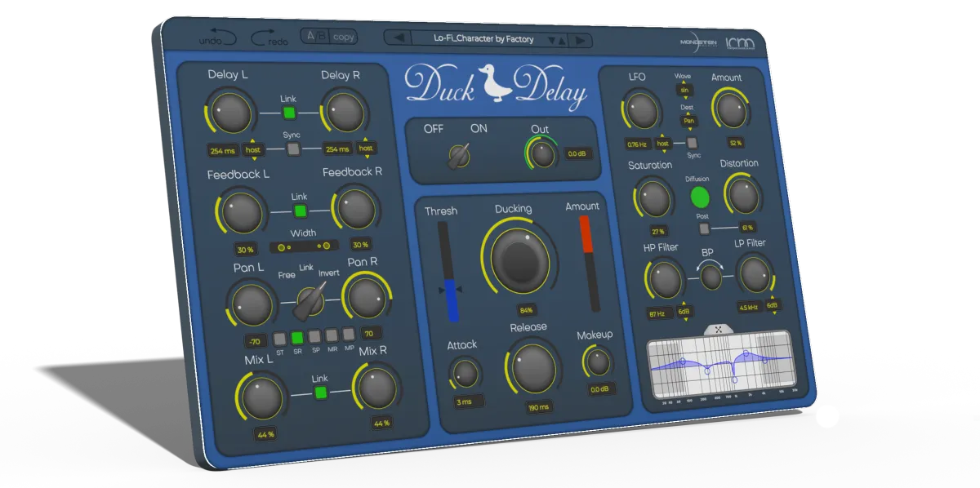Toggle the green Diffusion button
The image size is (980, 488).
click(x=699, y=197)
